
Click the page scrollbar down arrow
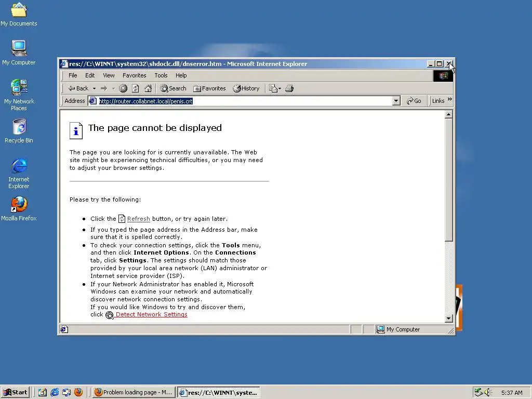(448, 318)
